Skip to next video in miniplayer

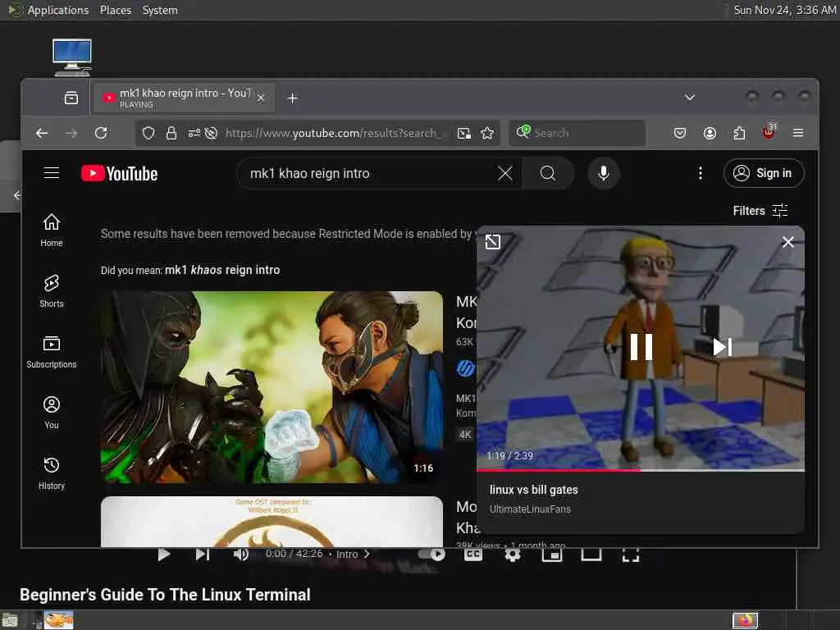722,347
